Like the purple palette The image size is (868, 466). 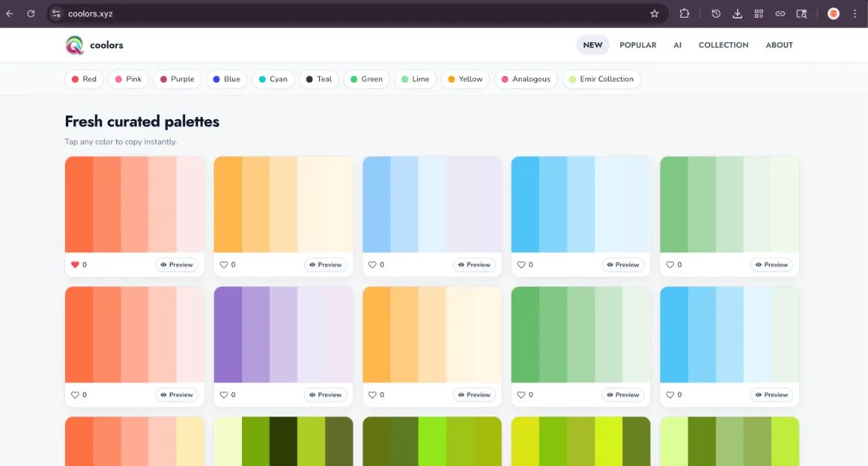[x=223, y=394]
